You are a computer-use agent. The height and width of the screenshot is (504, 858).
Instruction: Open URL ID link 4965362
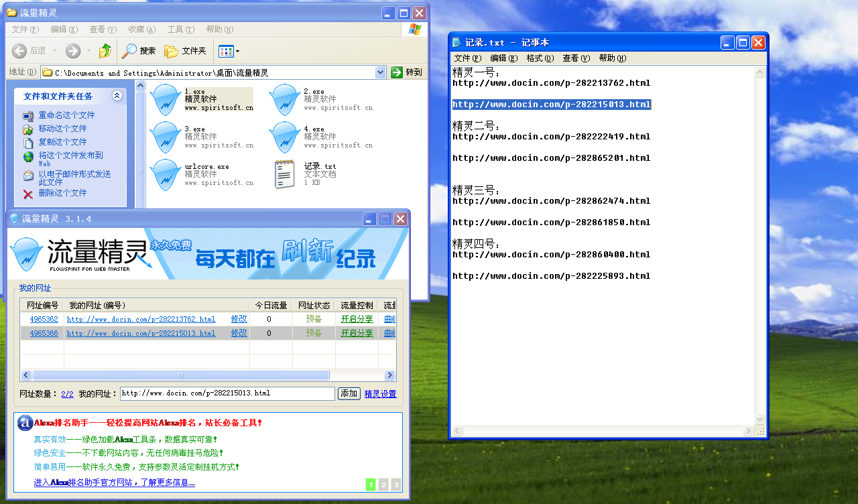[44, 319]
